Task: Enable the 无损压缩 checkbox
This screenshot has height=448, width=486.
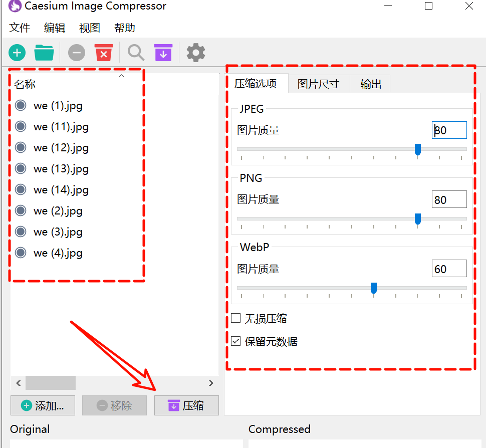Action: (x=236, y=318)
